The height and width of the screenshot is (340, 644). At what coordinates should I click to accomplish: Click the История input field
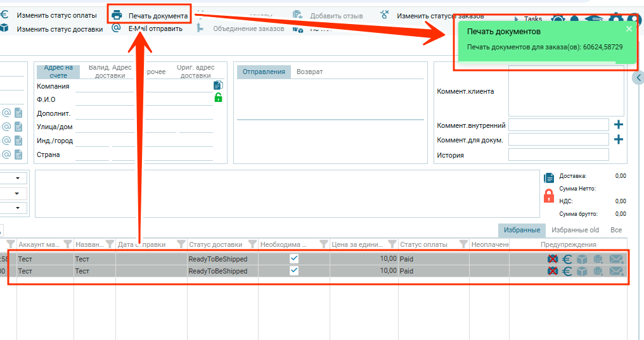coord(558,155)
